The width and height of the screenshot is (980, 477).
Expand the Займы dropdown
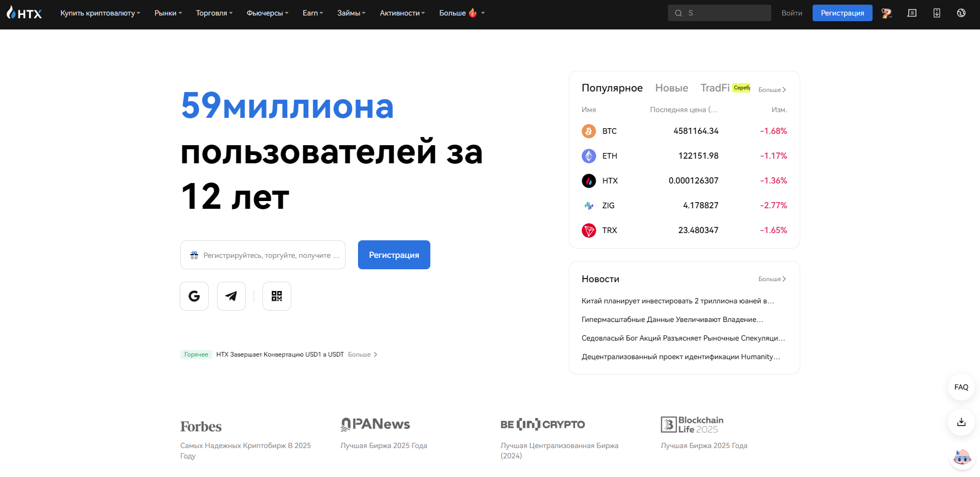click(x=351, y=13)
